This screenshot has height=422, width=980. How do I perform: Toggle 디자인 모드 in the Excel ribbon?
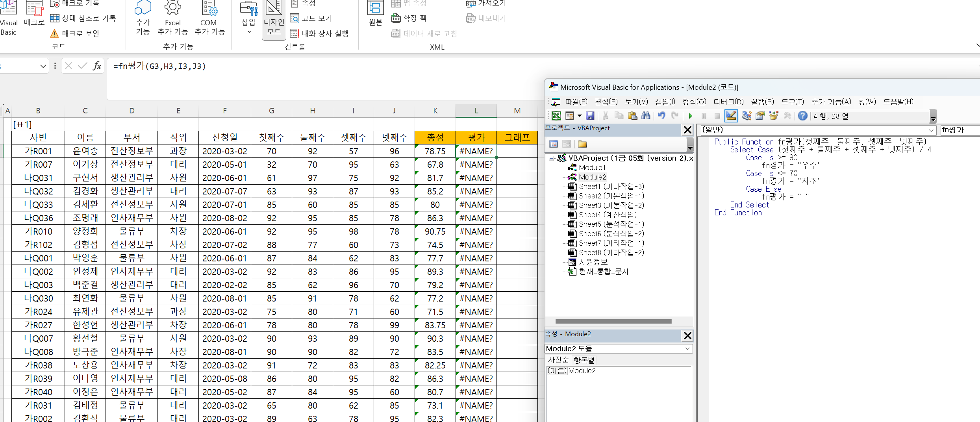[x=274, y=19]
